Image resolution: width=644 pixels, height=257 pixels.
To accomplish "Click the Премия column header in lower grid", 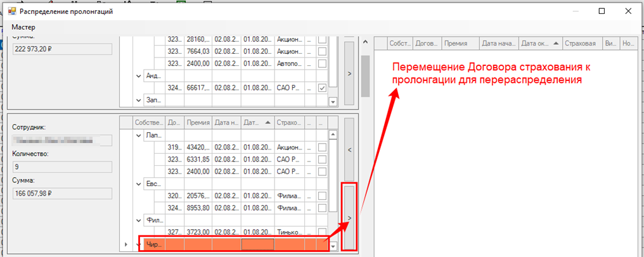I will point(198,123).
